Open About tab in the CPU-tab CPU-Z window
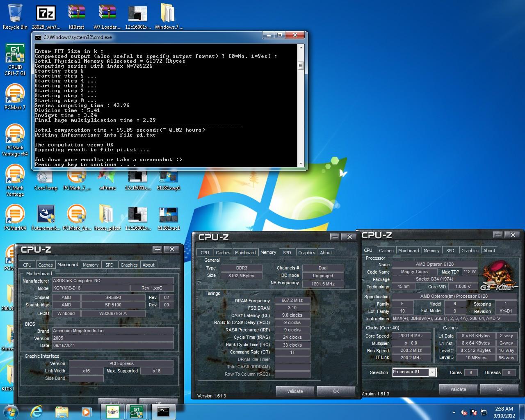Screen dimensions: 525x420 pos(489,251)
